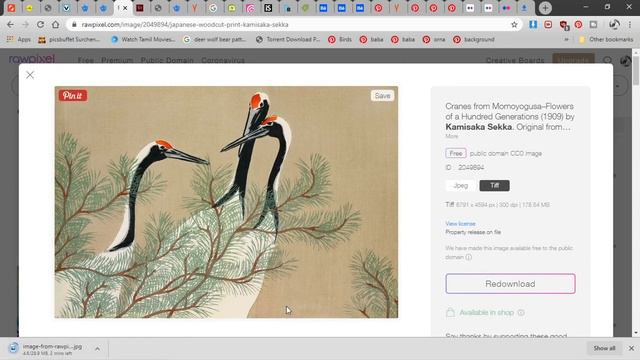Click the Available in shop link

point(487,313)
